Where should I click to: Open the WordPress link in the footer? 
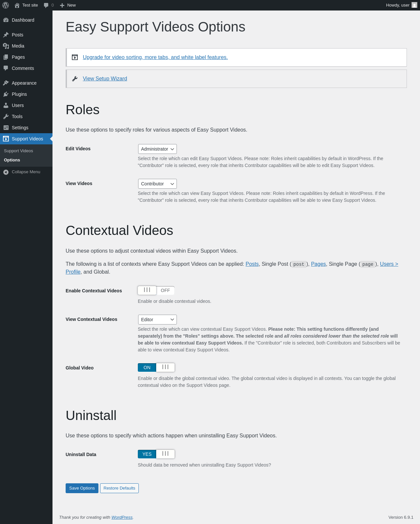[x=122, y=517]
